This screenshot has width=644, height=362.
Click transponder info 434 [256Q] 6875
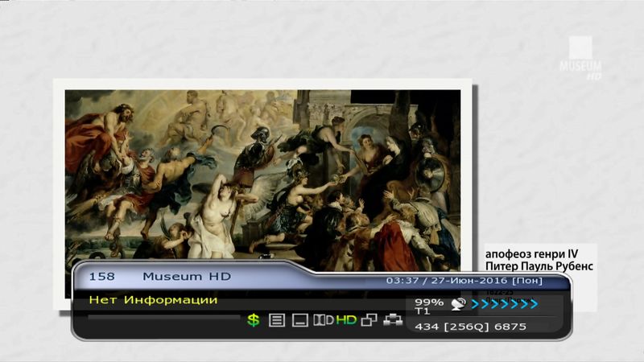pos(470,327)
